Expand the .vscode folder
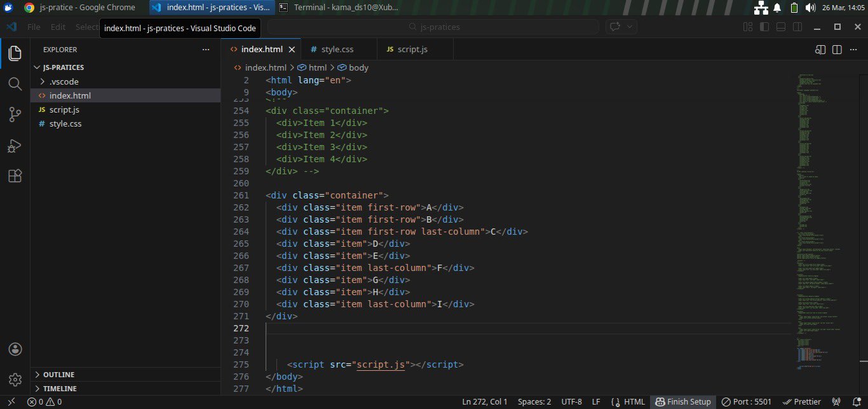This screenshot has height=409, width=868. pyautogui.click(x=64, y=81)
